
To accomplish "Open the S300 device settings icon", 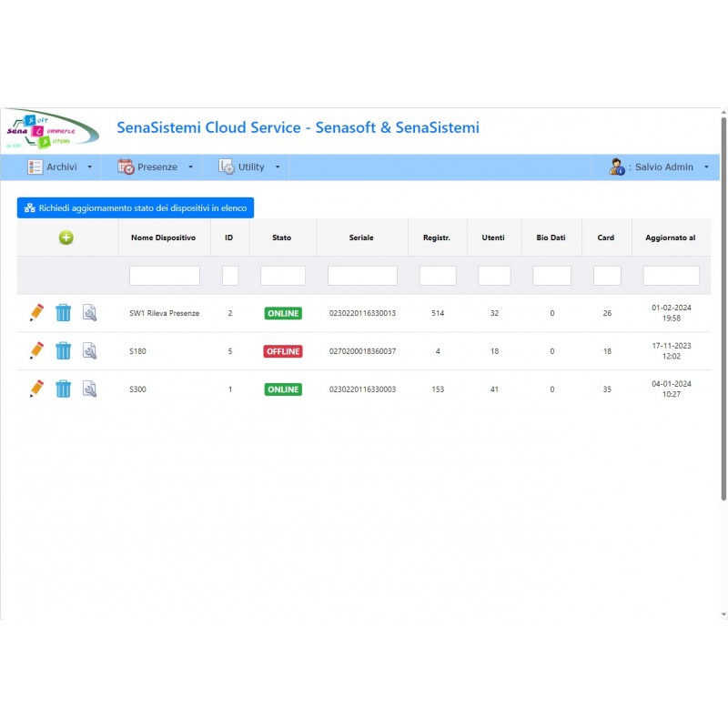I will [89, 389].
